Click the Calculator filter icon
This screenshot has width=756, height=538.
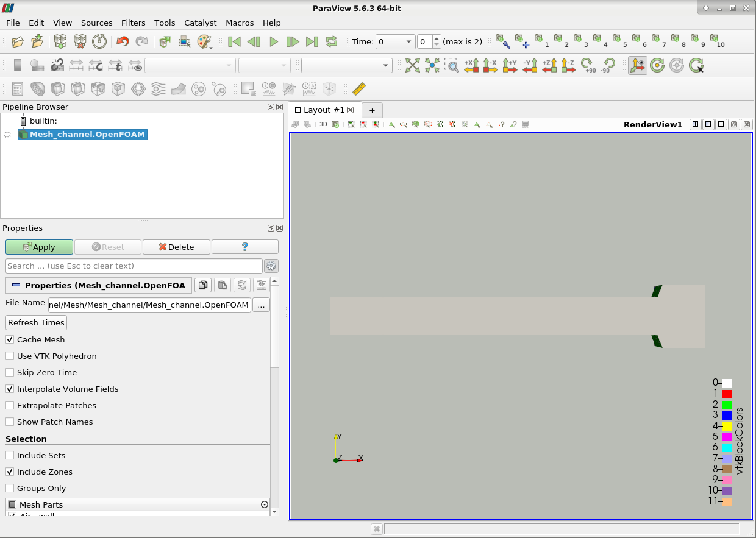(18, 89)
